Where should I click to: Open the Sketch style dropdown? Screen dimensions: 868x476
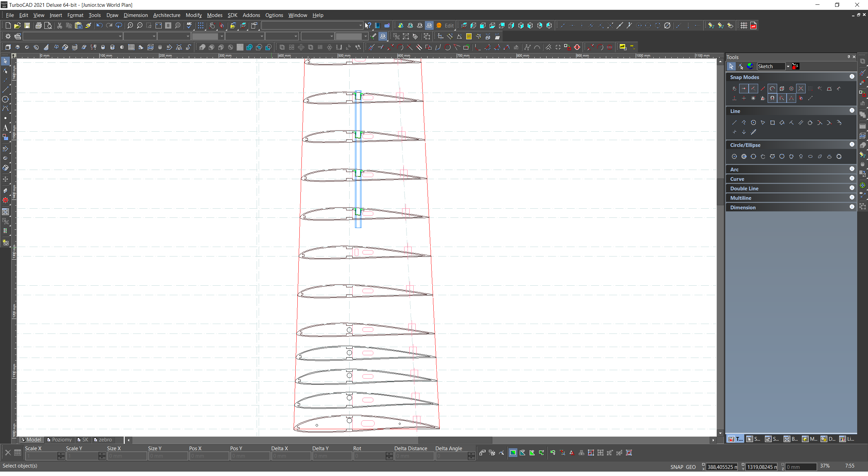point(788,66)
